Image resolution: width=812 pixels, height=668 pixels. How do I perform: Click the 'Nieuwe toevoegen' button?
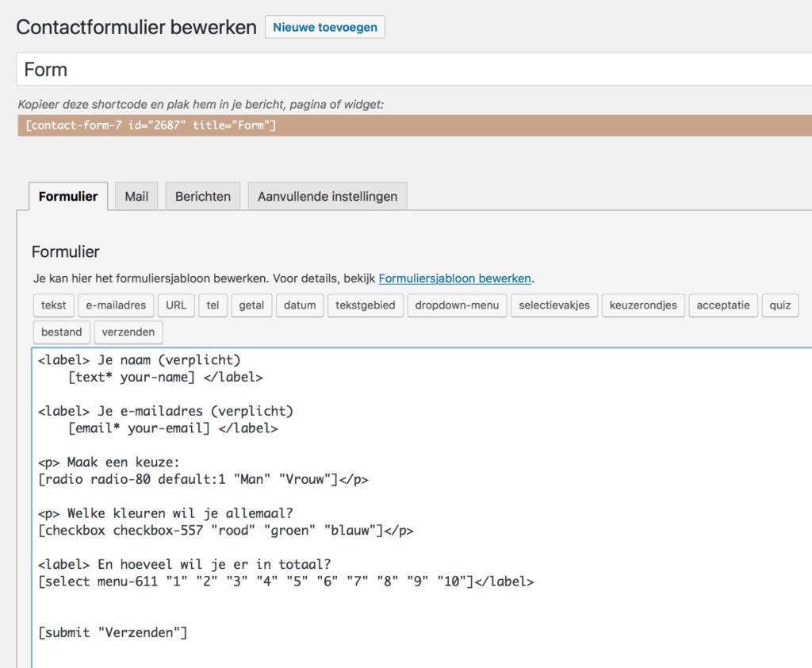tap(325, 27)
